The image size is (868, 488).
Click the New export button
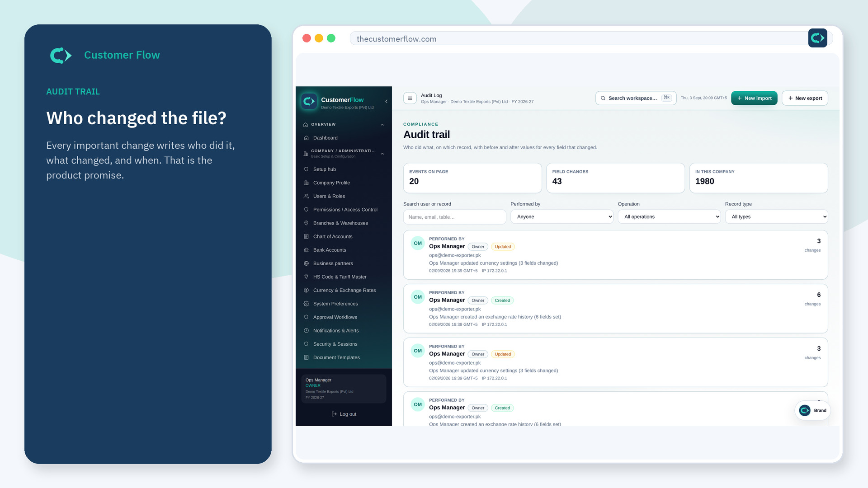point(805,98)
